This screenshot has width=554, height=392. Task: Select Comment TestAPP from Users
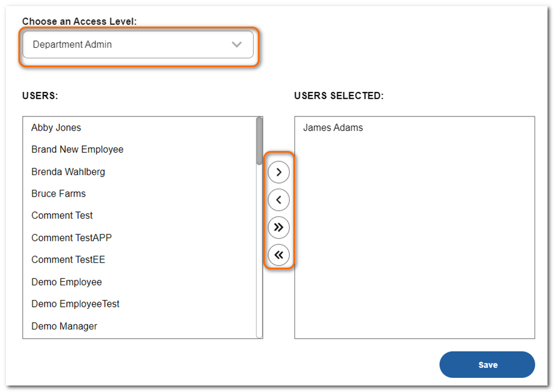click(x=71, y=237)
